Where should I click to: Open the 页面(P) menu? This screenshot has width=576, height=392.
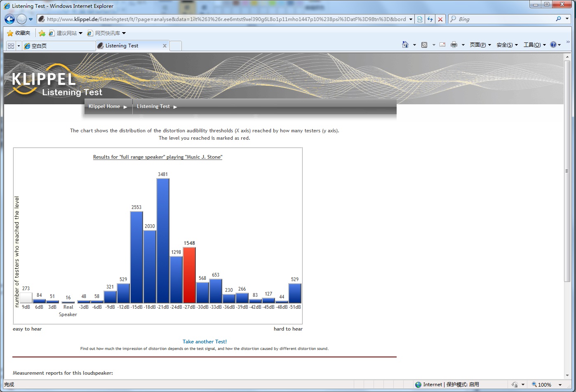(x=480, y=45)
